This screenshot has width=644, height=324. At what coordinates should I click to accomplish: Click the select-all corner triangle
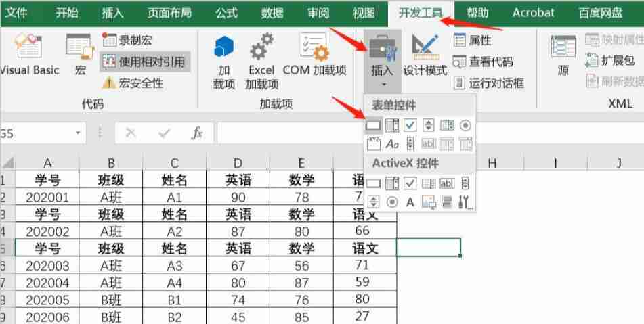tap(7, 163)
